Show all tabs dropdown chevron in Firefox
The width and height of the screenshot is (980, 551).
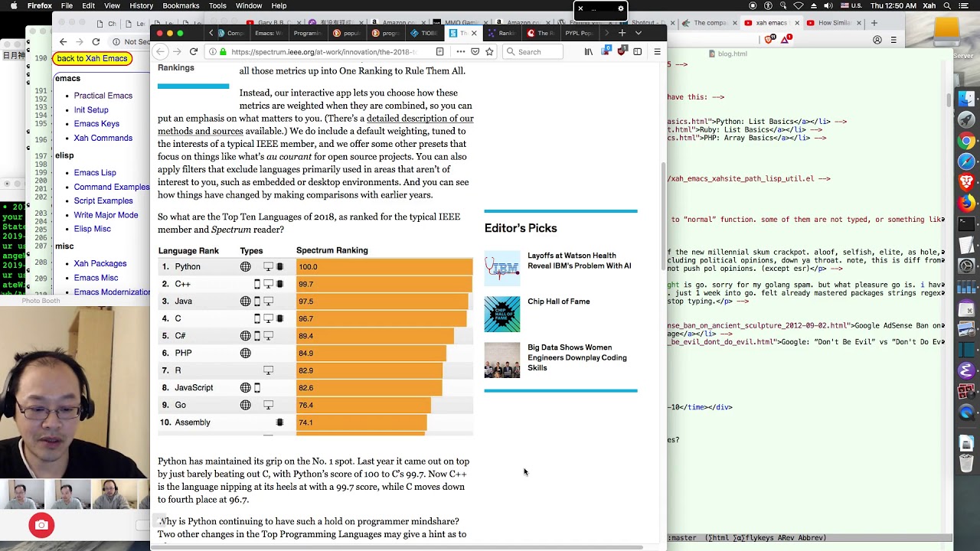click(639, 33)
